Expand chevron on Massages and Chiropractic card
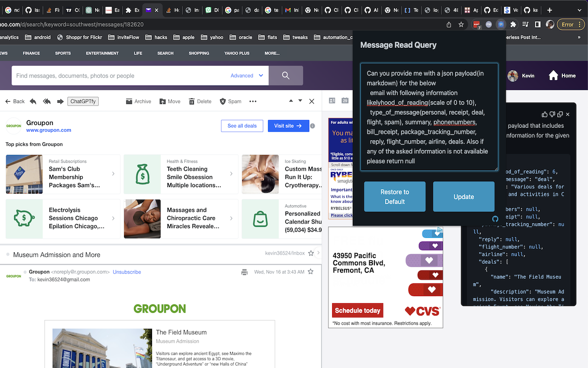588x368 pixels. (231, 218)
